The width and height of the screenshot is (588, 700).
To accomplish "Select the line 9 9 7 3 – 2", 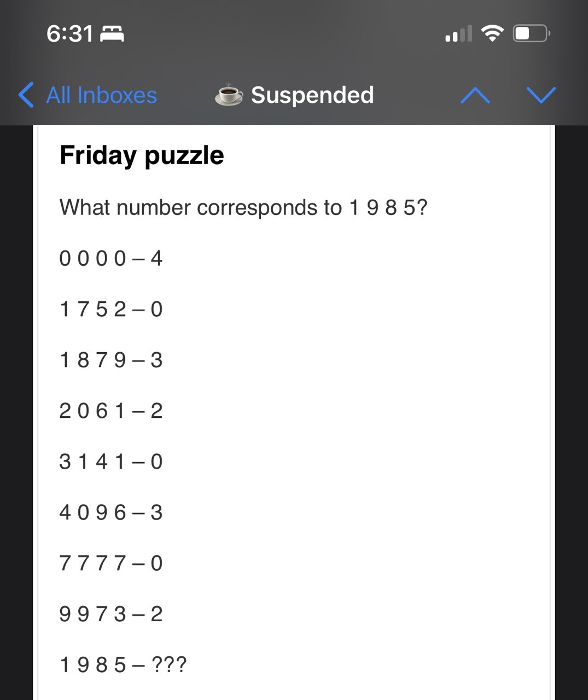I will 111,614.
